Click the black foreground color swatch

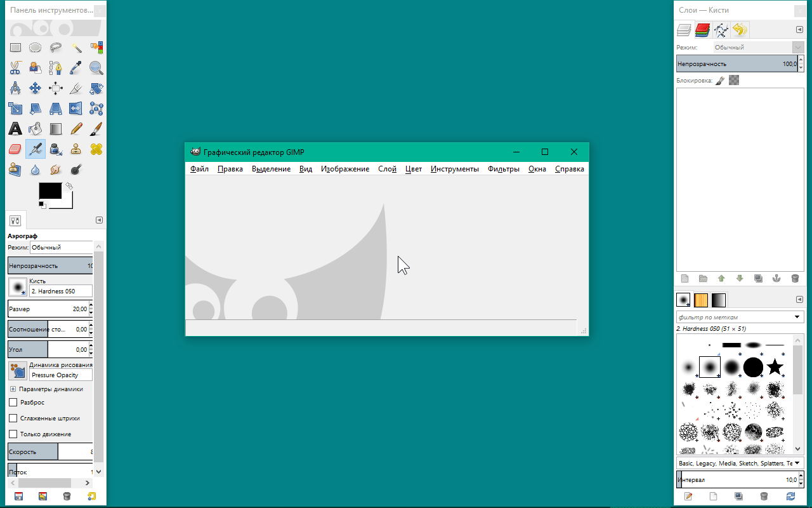[x=49, y=190]
